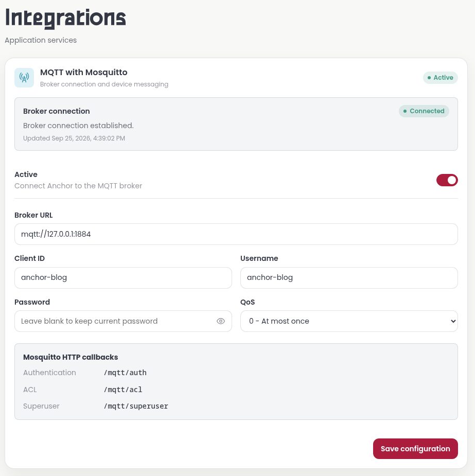Click the /mqtt/acl callback path
Viewport: 475px width, 476px height.
pos(123,390)
